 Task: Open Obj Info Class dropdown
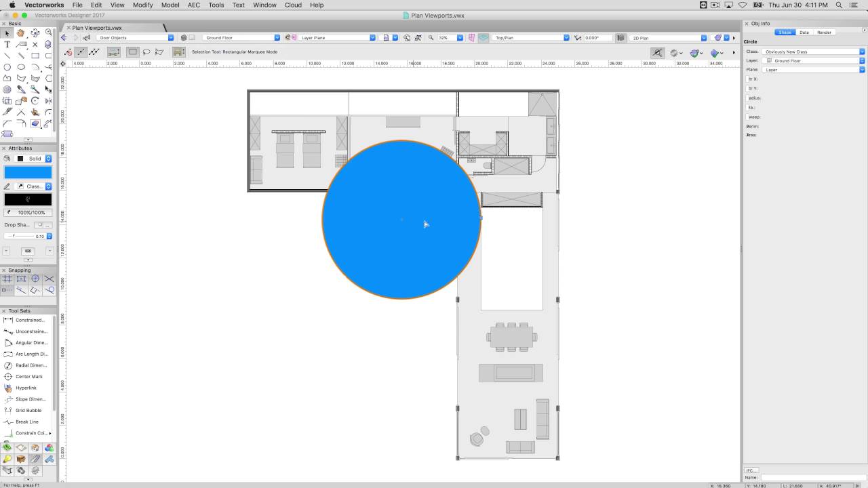(814, 52)
